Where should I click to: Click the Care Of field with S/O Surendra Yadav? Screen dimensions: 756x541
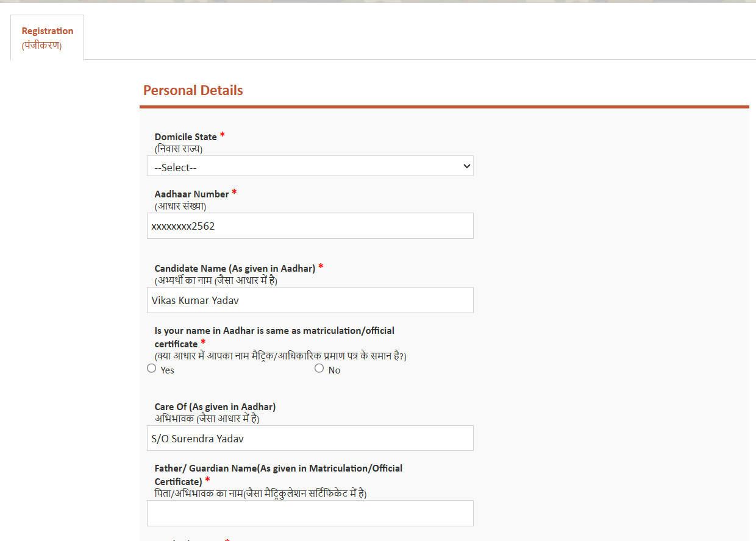click(x=310, y=438)
